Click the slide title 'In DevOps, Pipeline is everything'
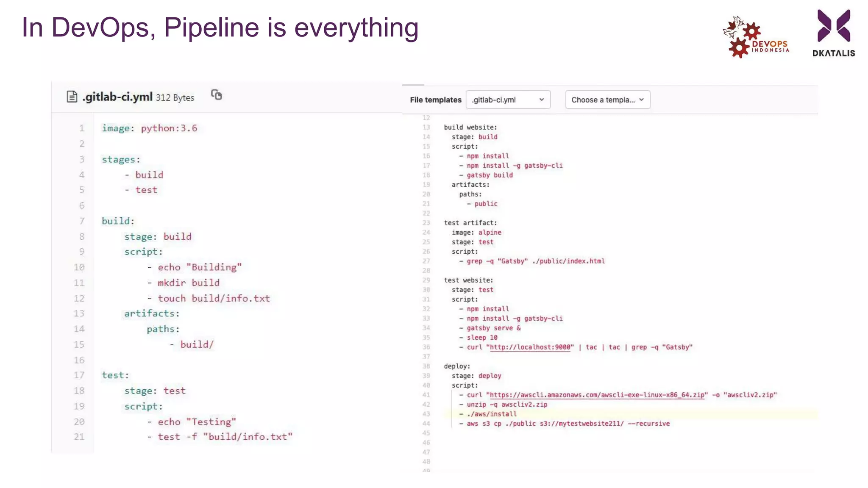Image resolution: width=868 pixels, height=488 pixels. tap(220, 28)
